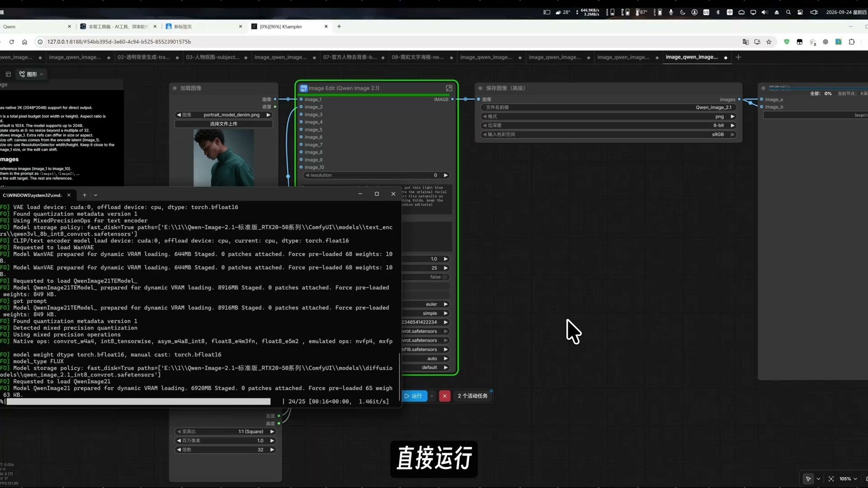The width and height of the screenshot is (868, 488).
Task: Increase the resolution value arrow
Action: coord(446,175)
